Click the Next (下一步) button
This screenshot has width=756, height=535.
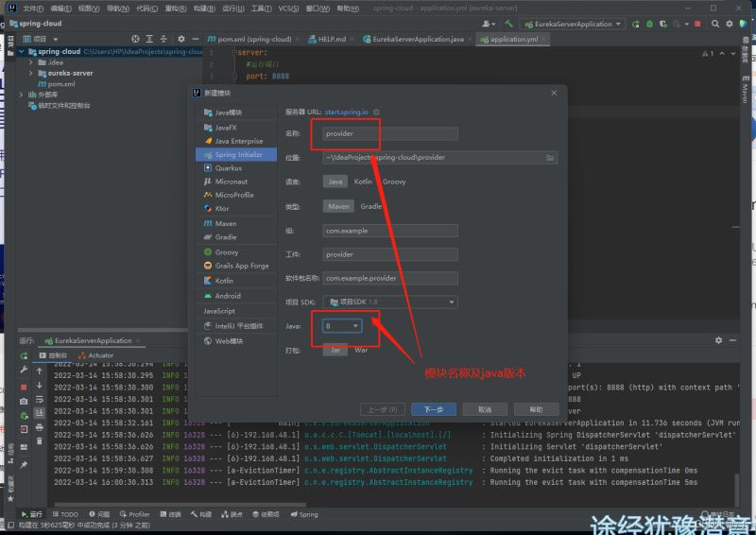[434, 409]
